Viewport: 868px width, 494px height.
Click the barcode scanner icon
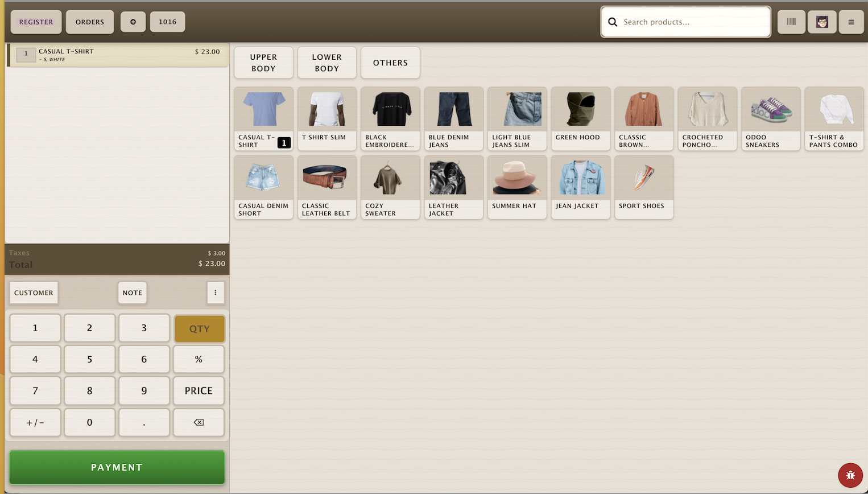791,22
